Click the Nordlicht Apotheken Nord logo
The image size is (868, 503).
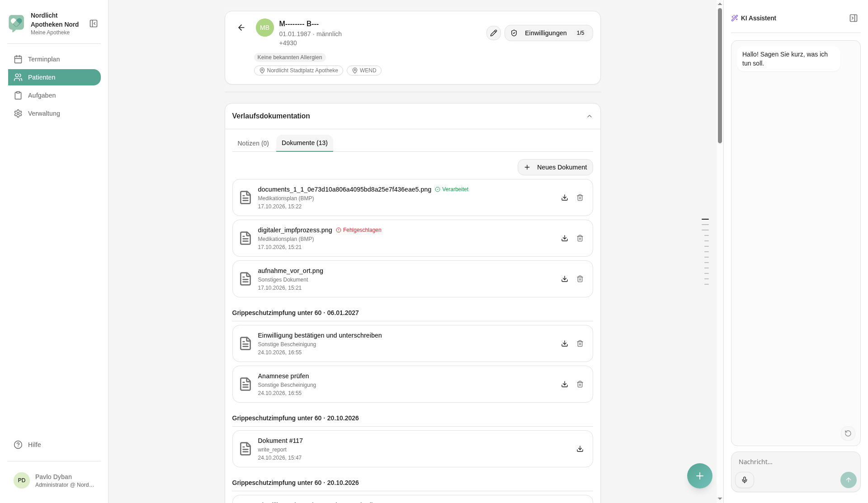coord(16,24)
